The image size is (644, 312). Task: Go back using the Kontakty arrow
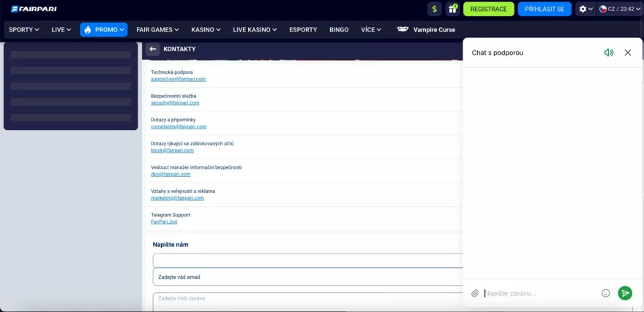pyautogui.click(x=152, y=49)
